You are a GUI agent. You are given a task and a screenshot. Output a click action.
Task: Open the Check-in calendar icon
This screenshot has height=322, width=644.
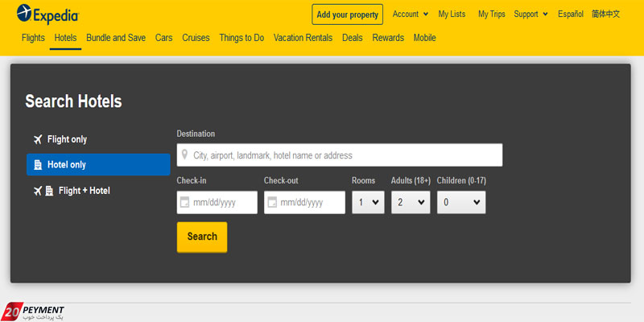click(x=185, y=202)
